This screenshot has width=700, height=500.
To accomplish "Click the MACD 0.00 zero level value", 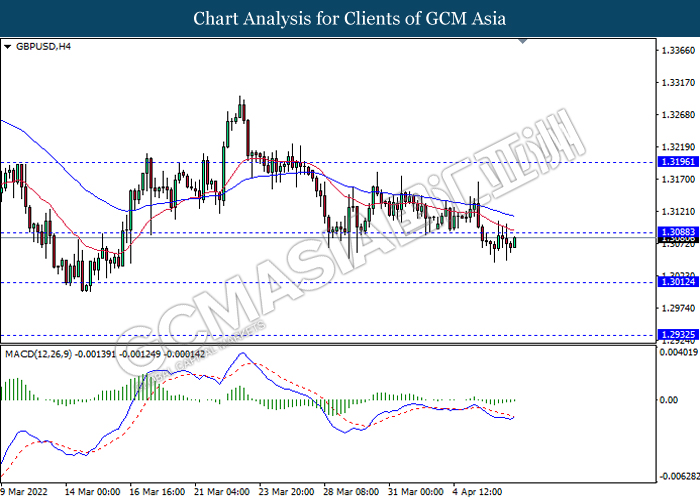I will (x=669, y=400).
